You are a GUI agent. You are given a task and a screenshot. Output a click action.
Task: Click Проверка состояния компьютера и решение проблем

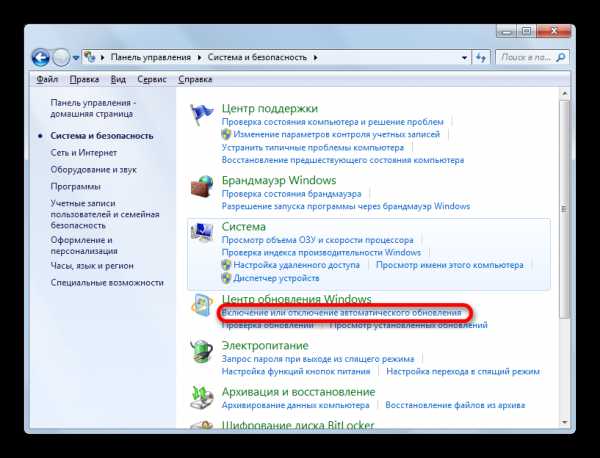coord(333,122)
